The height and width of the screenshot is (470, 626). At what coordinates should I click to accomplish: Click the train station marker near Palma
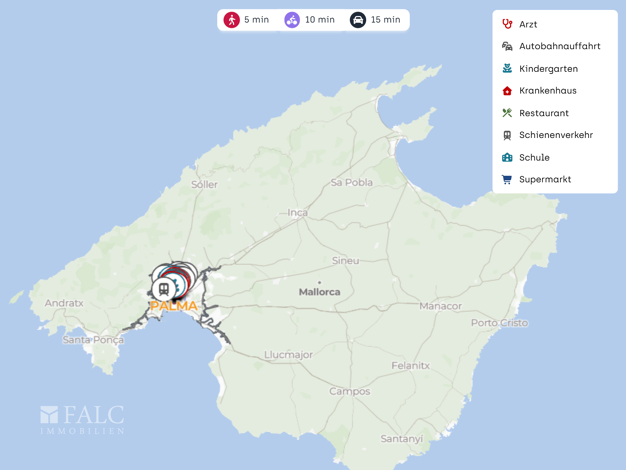(x=163, y=288)
